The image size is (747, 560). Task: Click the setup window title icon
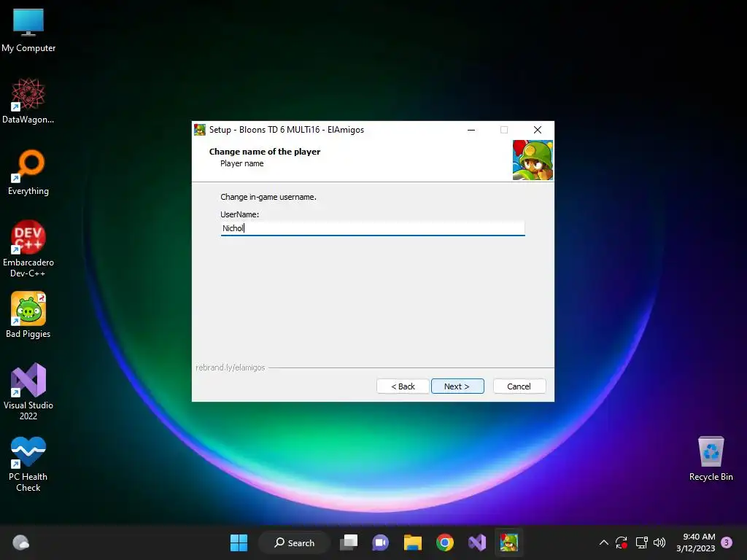tap(200, 130)
